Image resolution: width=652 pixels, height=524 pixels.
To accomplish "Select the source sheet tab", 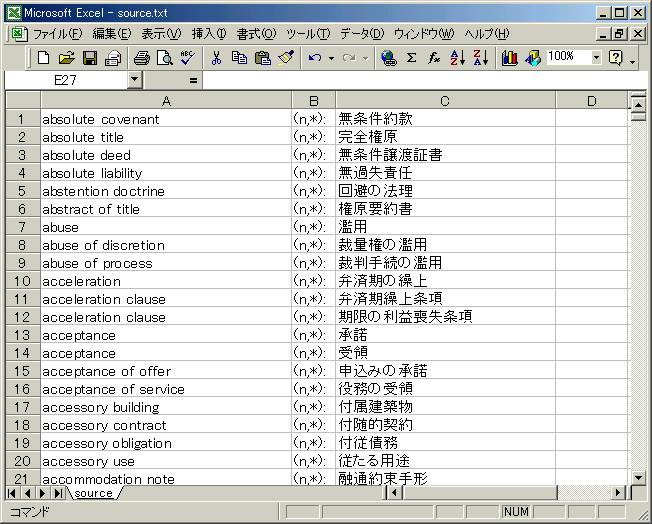I will (94, 493).
